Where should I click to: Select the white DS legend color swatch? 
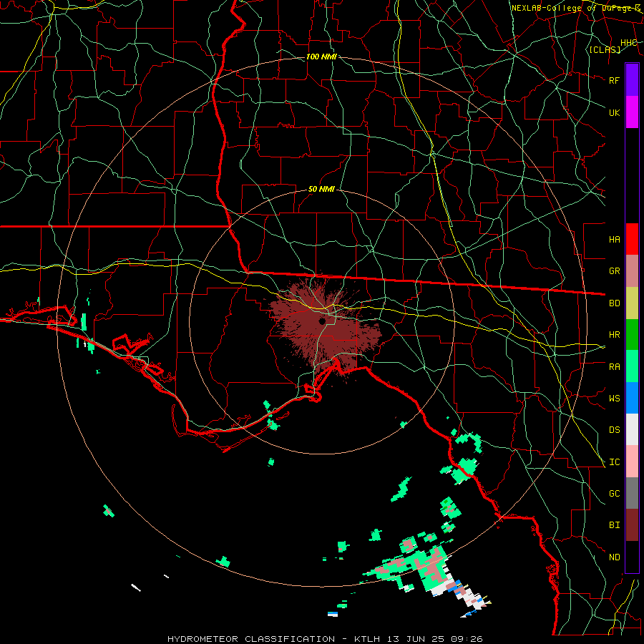point(632,429)
